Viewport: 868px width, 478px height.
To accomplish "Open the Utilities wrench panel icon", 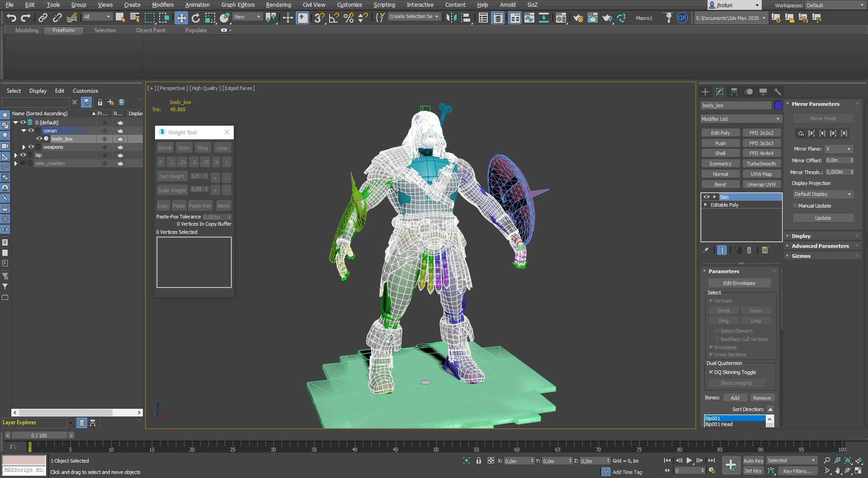I will point(778,92).
